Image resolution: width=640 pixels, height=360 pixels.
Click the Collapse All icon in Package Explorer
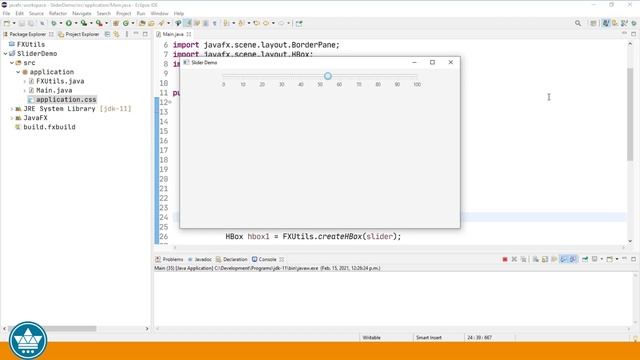[x=107, y=34]
